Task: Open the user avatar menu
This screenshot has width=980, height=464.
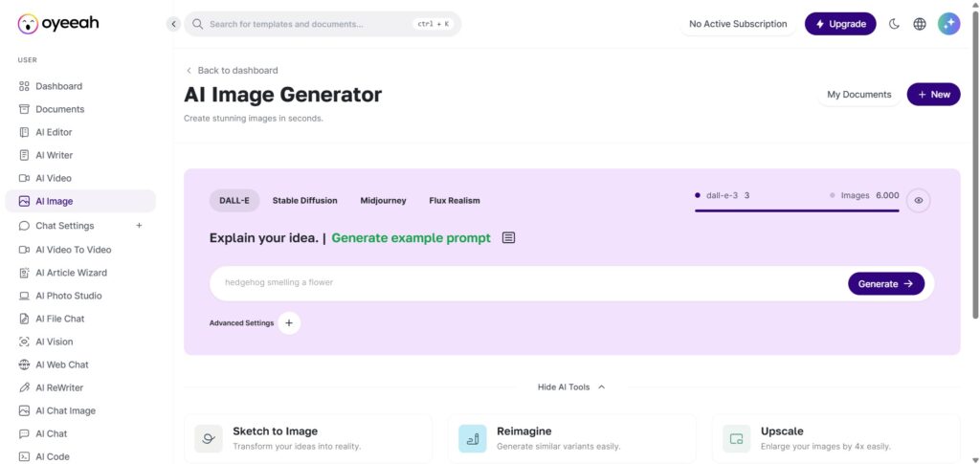Action: click(x=948, y=24)
